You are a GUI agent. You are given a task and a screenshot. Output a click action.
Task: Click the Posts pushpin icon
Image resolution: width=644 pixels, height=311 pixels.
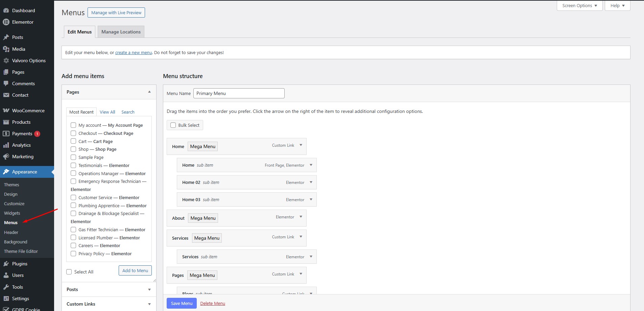6,37
